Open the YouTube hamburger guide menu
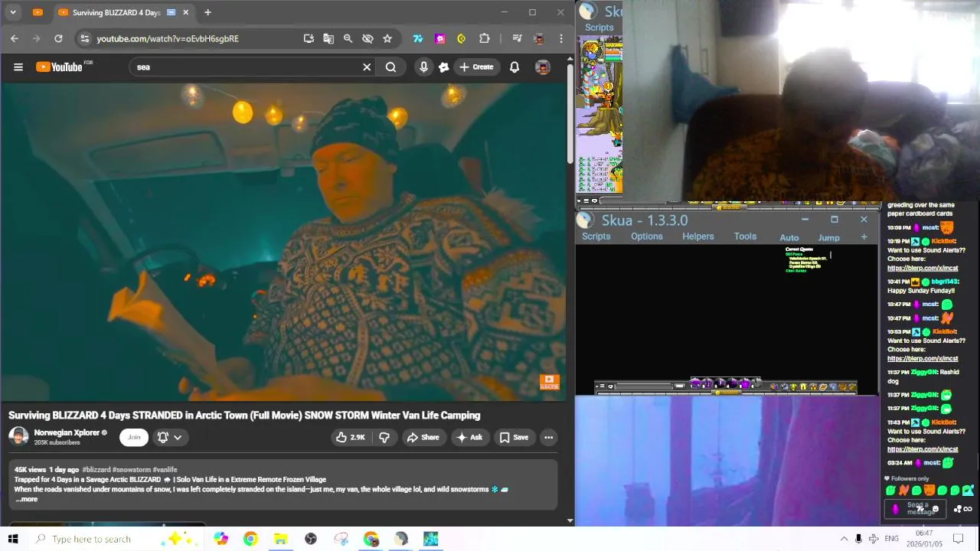 coord(18,67)
